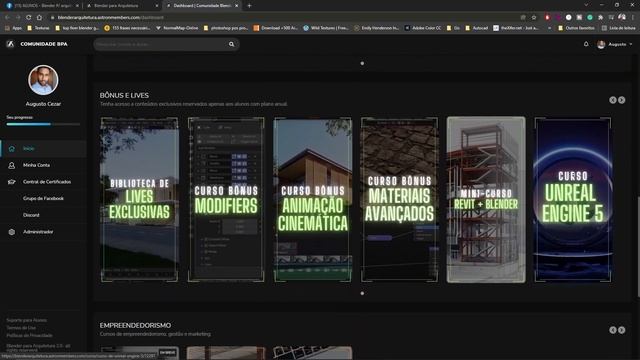Viewport: 640px width, 360px height.
Task: Expand the hidden bookmarks chevron
Action: point(549,28)
